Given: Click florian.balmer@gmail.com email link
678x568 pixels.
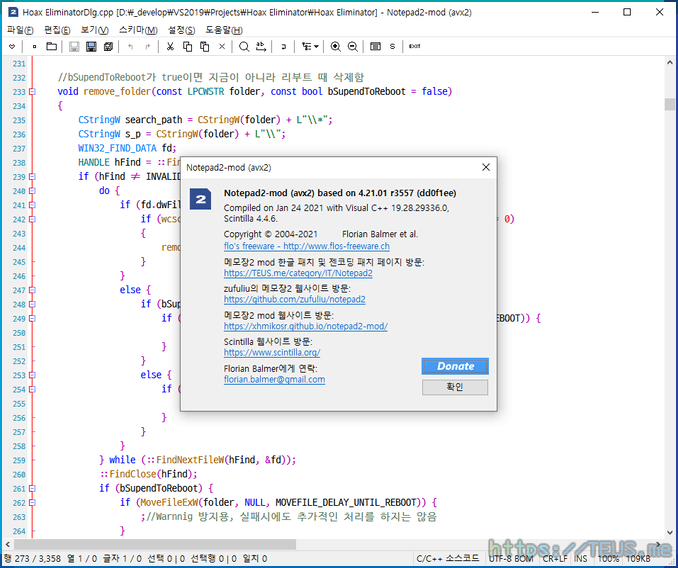Looking at the screenshot, I should [274, 379].
